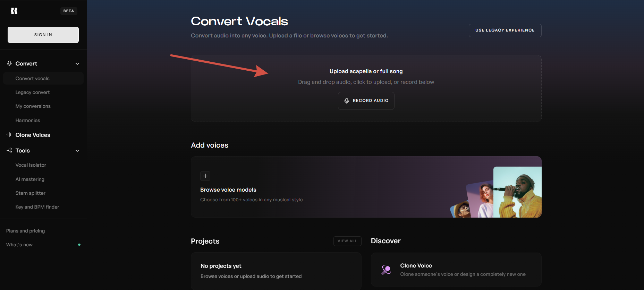Open My conversions in the sidebar
Viewport: 644px width, 290px height.
[33, 106]
